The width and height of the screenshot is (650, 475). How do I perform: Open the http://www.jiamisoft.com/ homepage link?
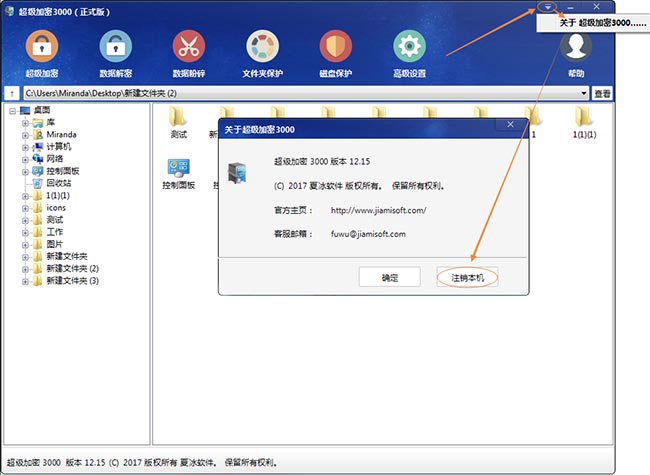tap(378, 210)
